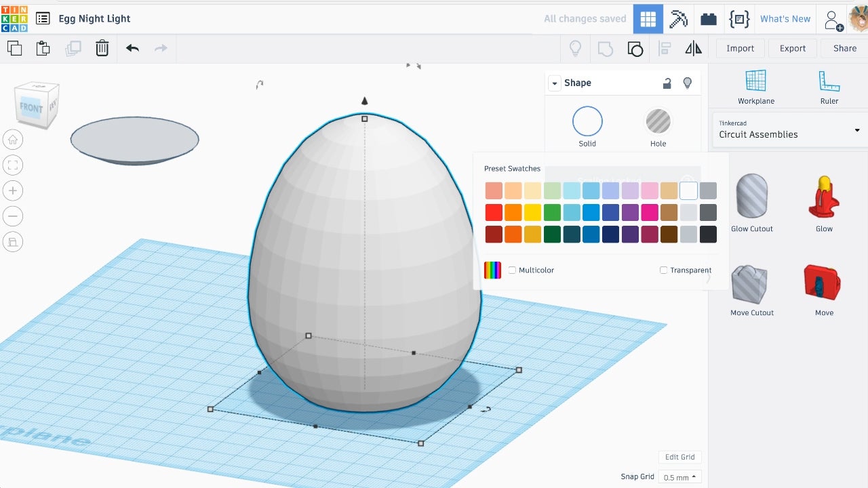
Task: Select the Ruler tool
Action: point(829,87)
